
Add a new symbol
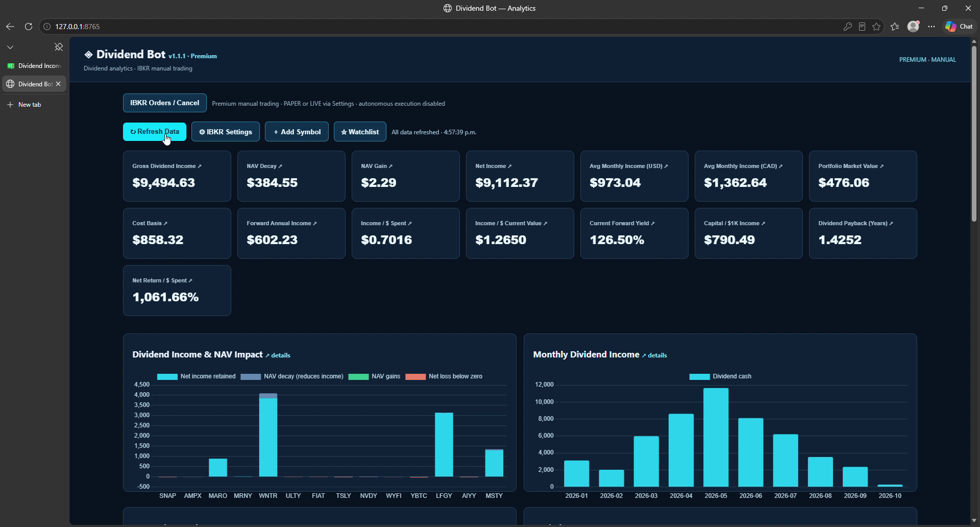tap(297, 132)
